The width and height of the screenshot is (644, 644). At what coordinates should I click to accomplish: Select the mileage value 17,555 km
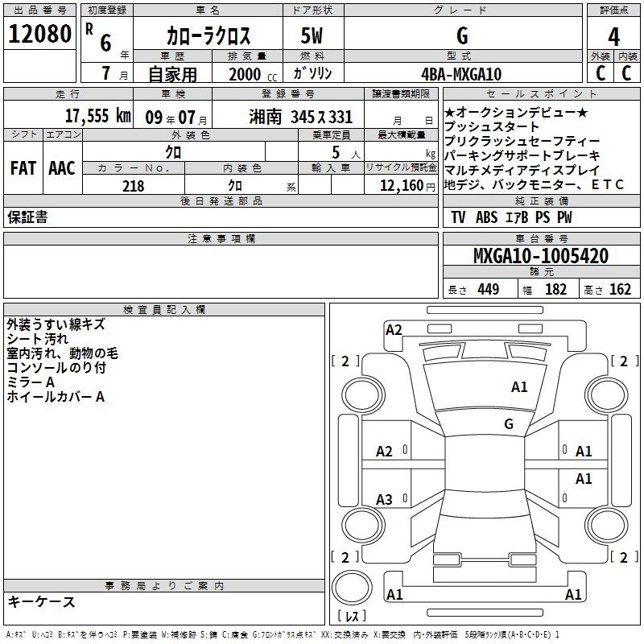tap(97, 115)
